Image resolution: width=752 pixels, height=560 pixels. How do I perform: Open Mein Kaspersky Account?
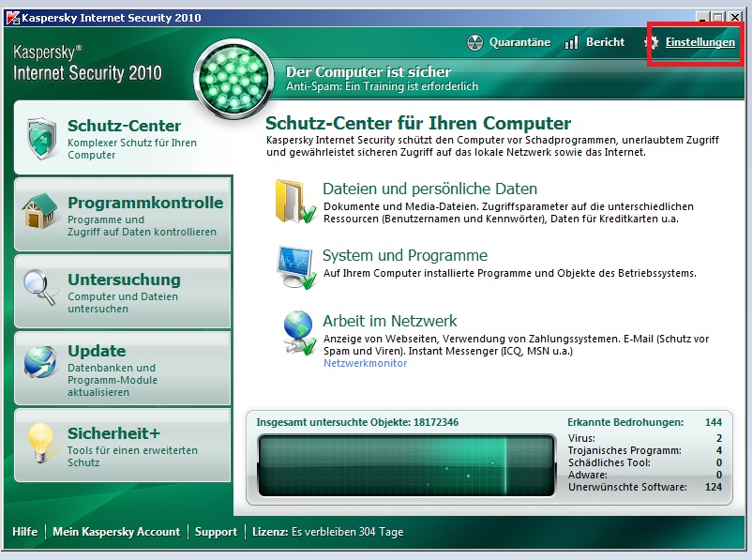(116, 532)
